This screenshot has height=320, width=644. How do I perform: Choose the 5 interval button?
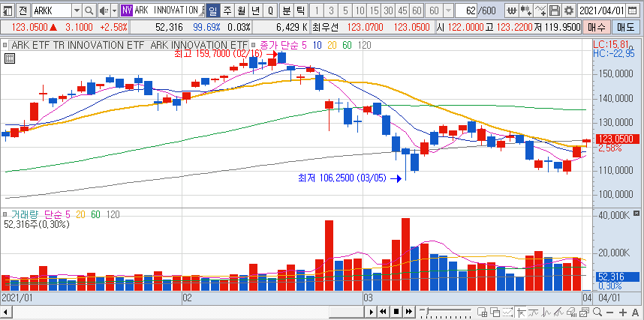346,10
